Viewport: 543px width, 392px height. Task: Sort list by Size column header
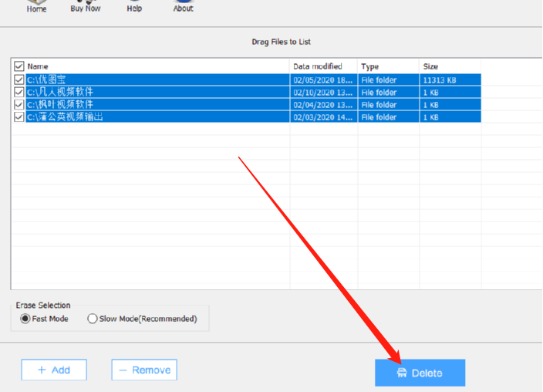(x=449, y=67)
